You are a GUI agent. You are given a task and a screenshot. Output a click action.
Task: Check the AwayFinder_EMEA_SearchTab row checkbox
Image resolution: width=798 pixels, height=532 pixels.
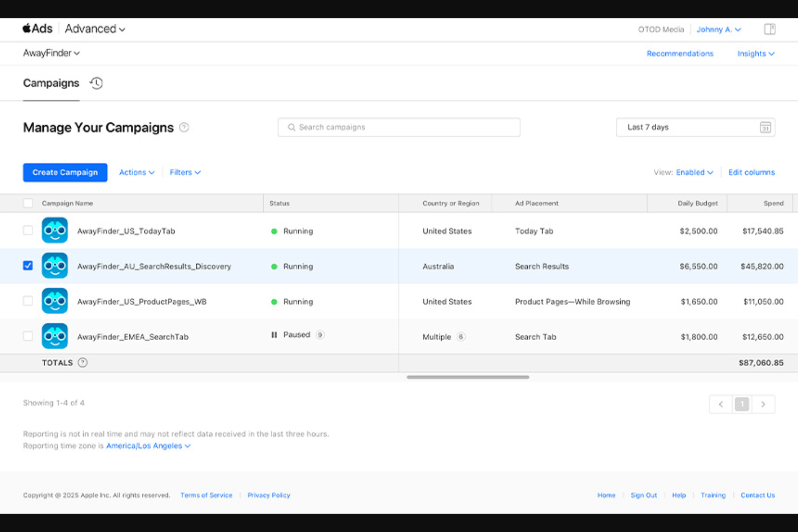pos(28,336)
